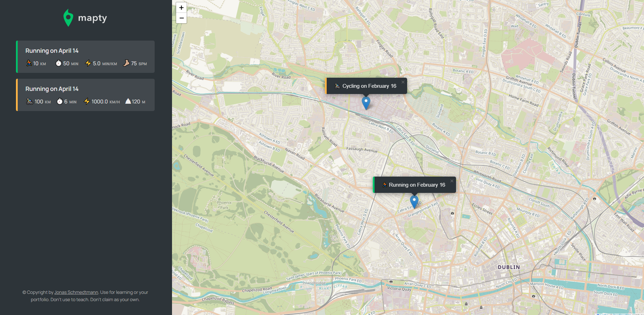This screenshot has width=644, height=315.
Task: Click the foot cadence icon beside 75 spm
Action: [126, 63]
